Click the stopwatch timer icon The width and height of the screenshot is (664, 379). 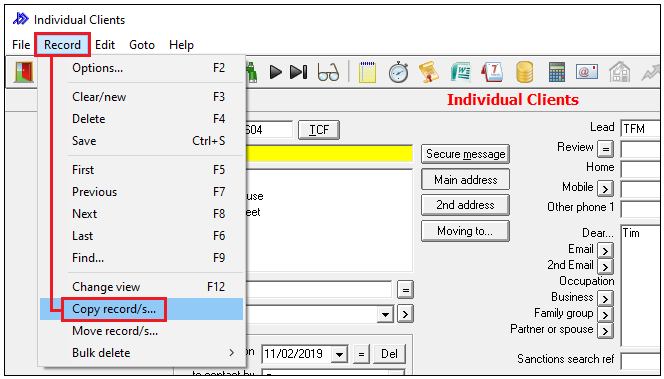point(398,72)
